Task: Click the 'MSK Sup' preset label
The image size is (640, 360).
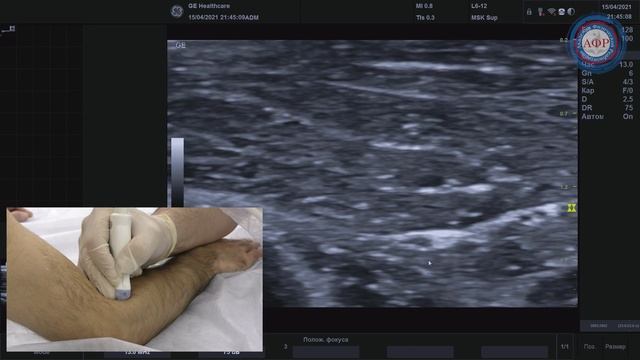Action: (x=484, y=18)
